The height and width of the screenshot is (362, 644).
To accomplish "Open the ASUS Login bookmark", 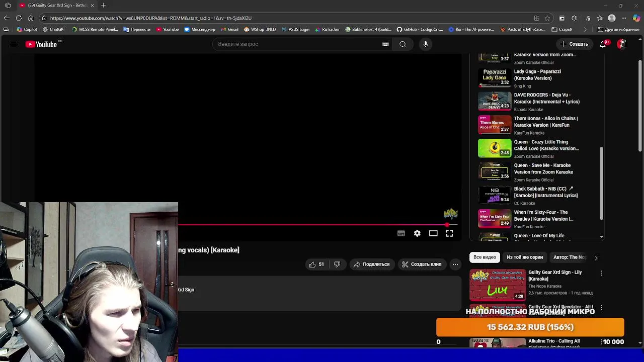I will 295,30.
